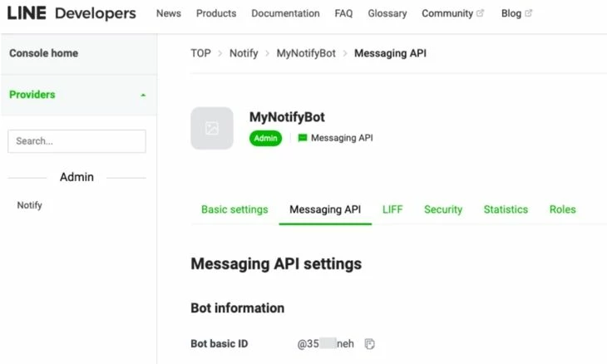The width and height of the screenshot is (607, 364).
Task: Go to Console home
Action: point(44,53)
